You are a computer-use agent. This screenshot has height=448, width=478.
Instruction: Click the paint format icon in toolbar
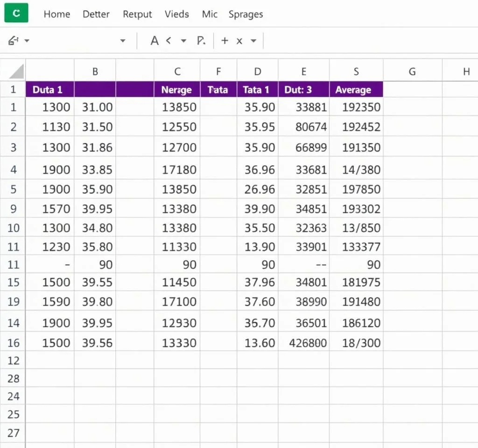13,41
